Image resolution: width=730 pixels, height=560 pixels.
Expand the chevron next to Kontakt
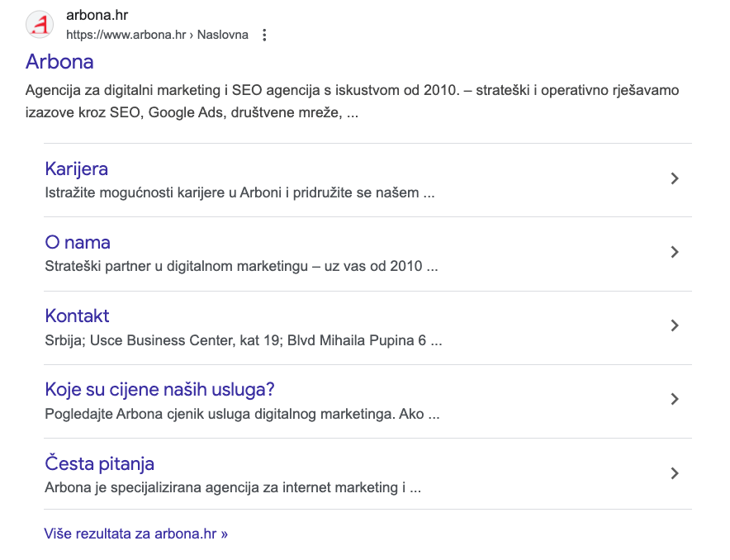675,326
